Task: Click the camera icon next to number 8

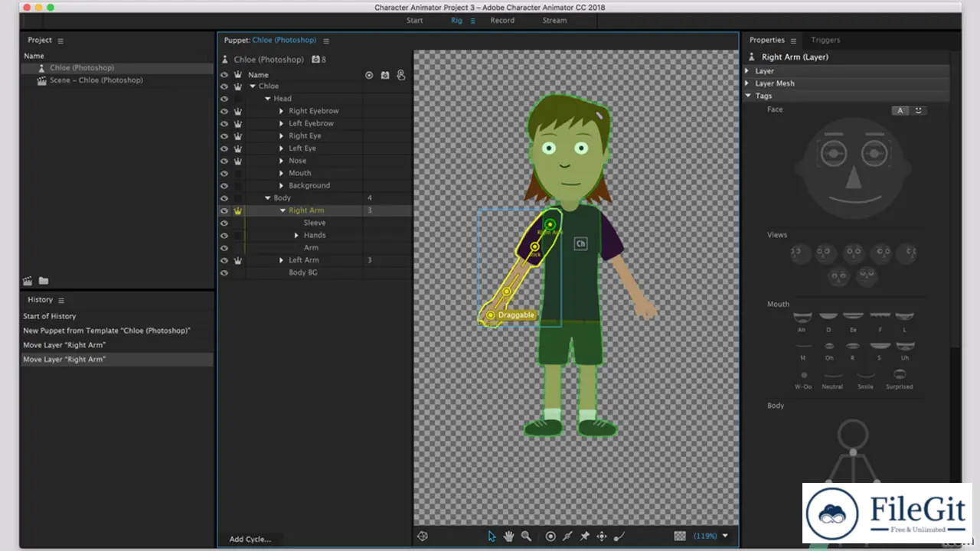Action: point(315,59)
